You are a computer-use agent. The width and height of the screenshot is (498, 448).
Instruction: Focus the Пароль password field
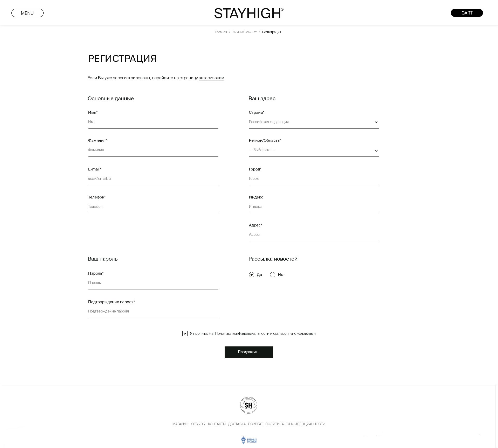(153, 283)
